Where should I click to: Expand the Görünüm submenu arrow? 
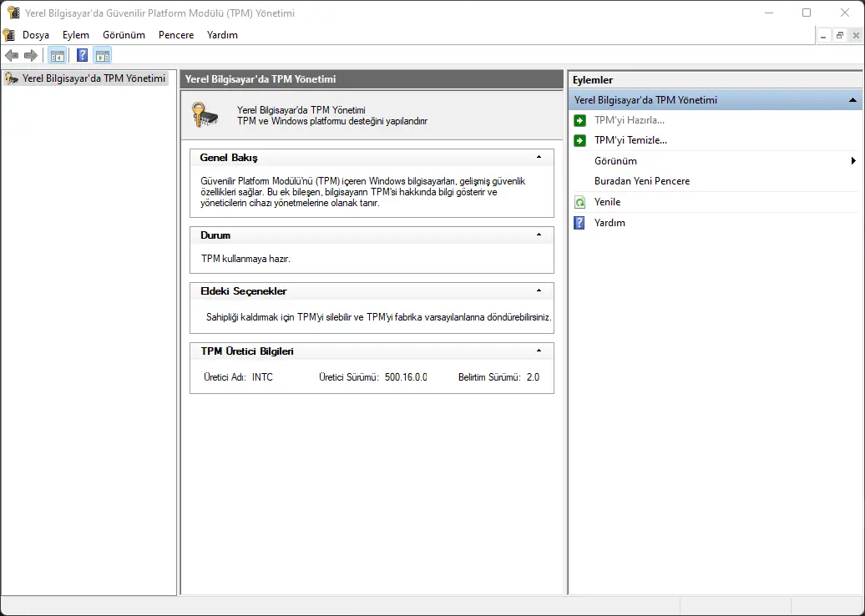tap(854, 161)
